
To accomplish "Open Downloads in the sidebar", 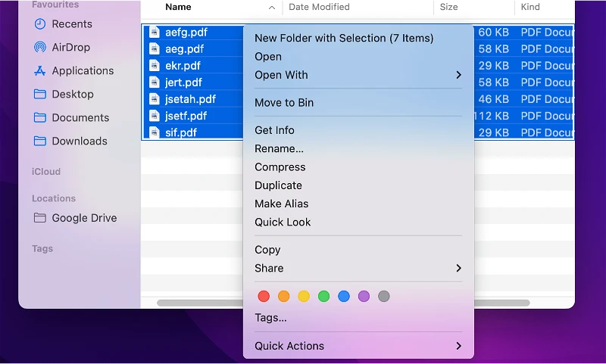I will [x=80, y=142].
